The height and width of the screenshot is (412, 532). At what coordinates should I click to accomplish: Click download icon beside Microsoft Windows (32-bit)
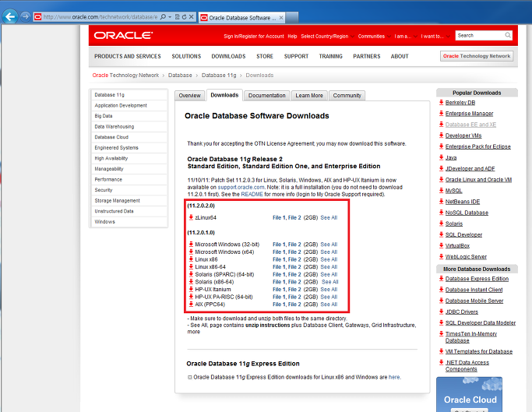tap(191, 245)
